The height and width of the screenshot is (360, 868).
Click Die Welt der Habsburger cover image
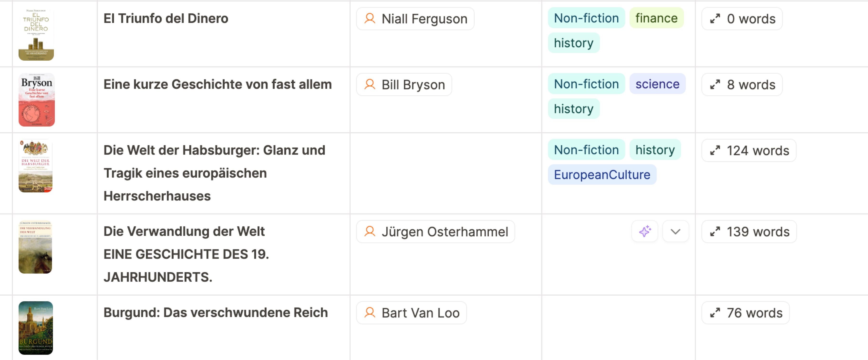pos(36,166)
